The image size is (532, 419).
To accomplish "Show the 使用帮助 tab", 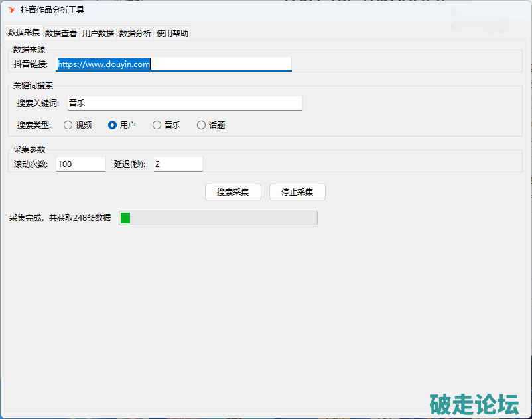I will (172, 33).
